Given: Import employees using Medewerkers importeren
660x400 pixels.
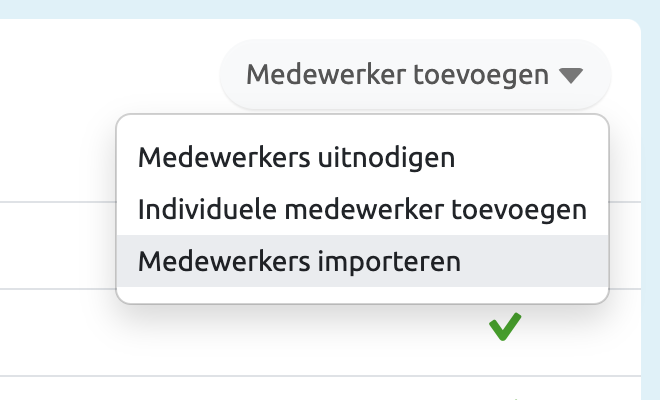Looking at the screenshot, I should [x=300, y=262].
